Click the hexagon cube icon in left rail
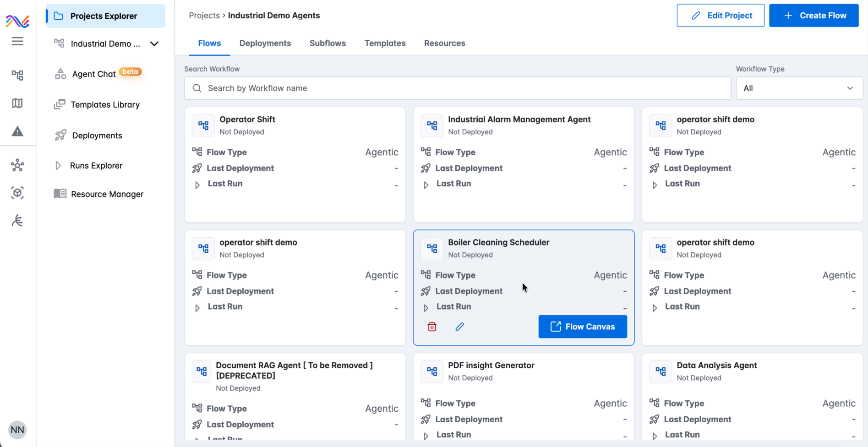The height and width of the screenshot is (447, 868). [x=17, y=193]
